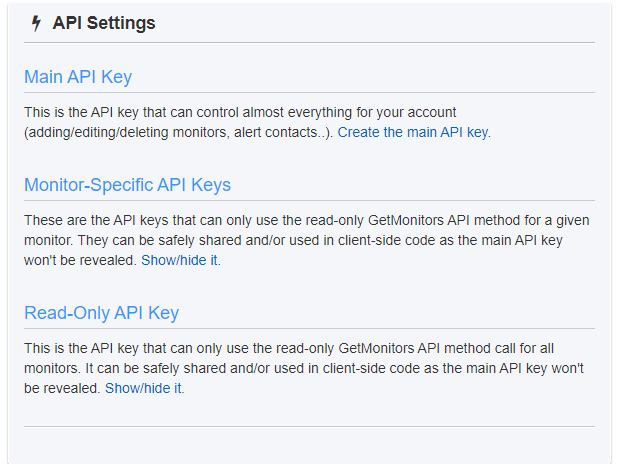Select the Read-Only API Key heading
The width and height of the screenshot is (628, 464).
101,313
